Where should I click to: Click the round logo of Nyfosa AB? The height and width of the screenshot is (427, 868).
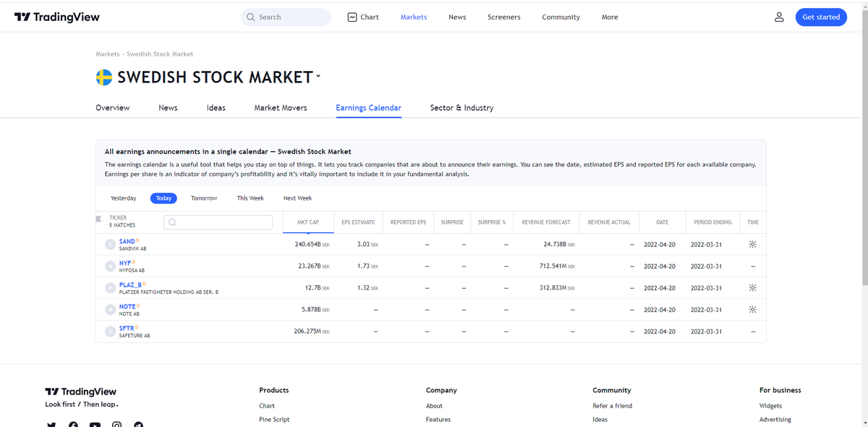click(x=111, y=266)
